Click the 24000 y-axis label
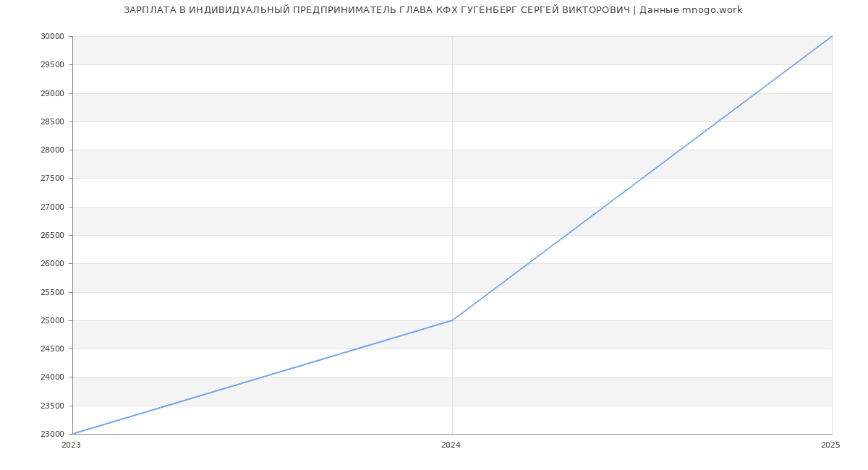This screenshot has height=470, width=868. (52, 377)
